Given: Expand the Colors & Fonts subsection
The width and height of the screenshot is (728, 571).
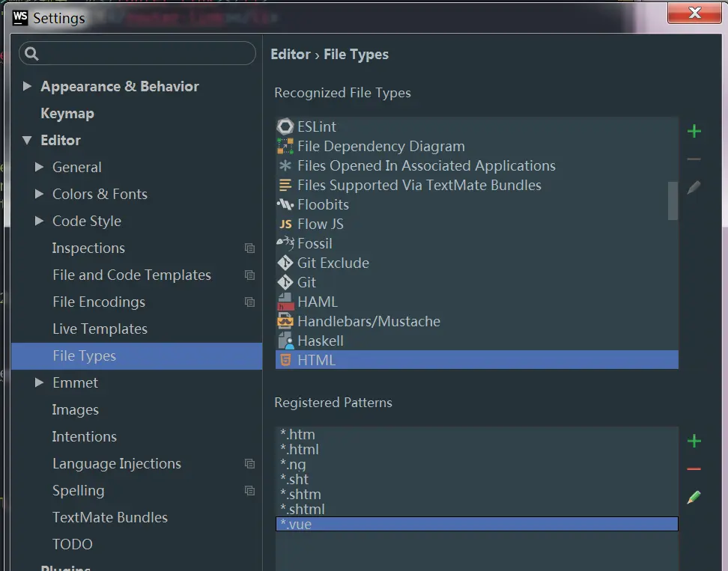Looking at the screenshot, I should tap(40, 194).
